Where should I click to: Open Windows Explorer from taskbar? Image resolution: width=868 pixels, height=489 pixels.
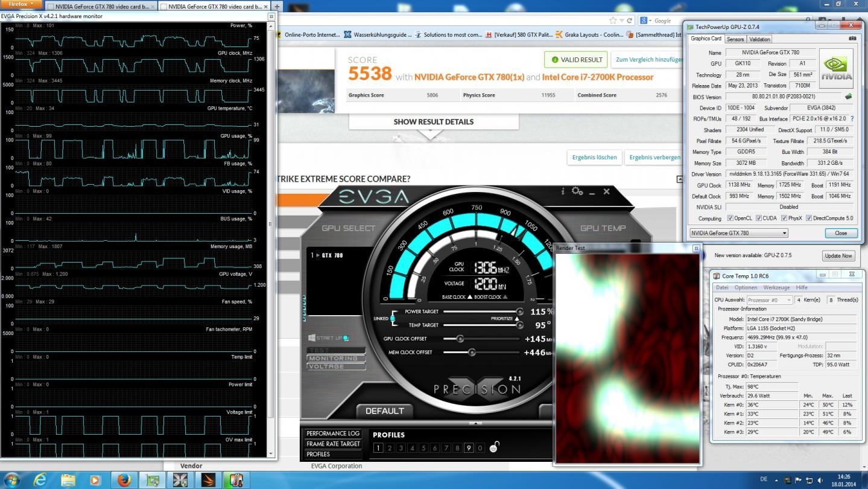point(68,480)
